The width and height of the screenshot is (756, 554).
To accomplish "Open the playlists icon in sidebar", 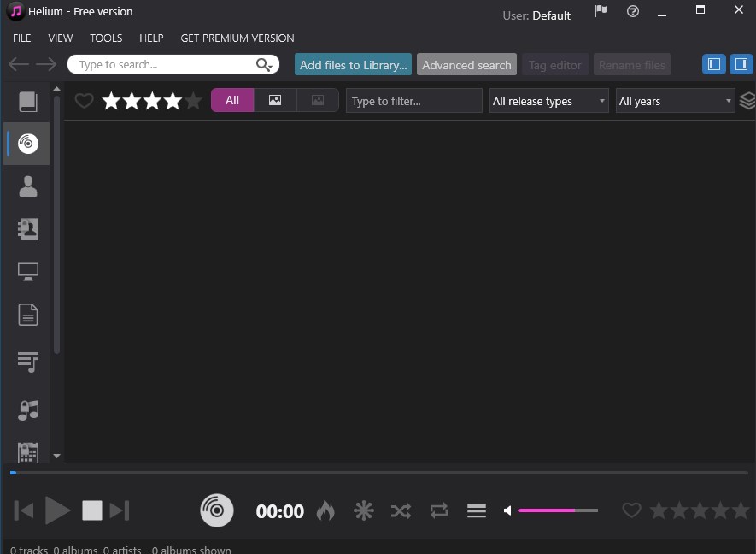I will click(28, 362).
